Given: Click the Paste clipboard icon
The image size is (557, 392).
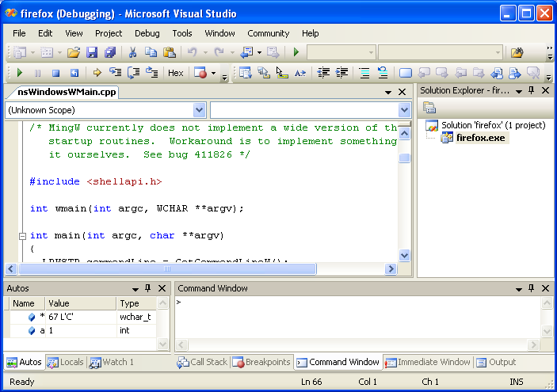Looking at the screenshot, I should tap(170, 52).
